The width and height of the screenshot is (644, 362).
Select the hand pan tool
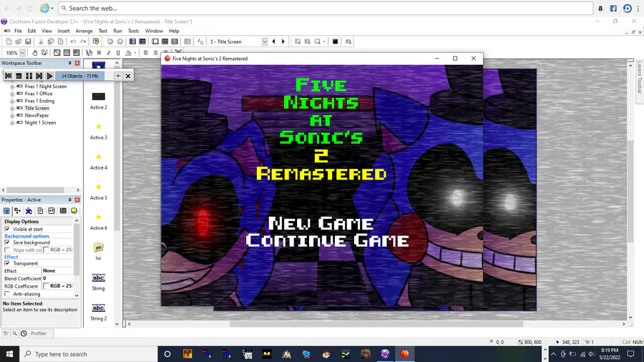pyautogui.click(x=35, y=52)
